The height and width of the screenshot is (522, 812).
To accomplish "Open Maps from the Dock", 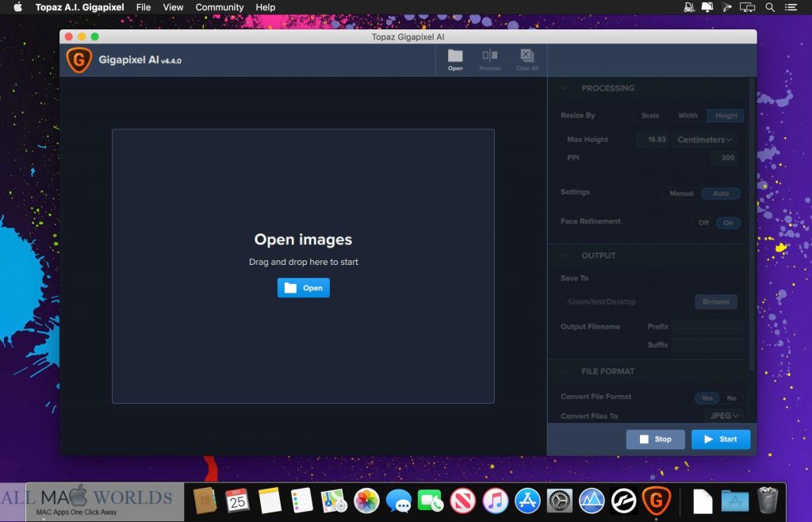I will coord(334,501).
